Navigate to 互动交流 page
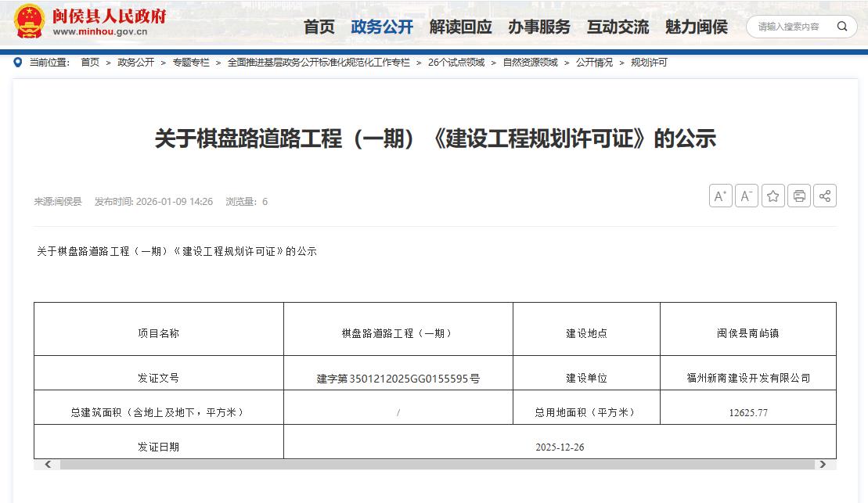 point(618,27)
